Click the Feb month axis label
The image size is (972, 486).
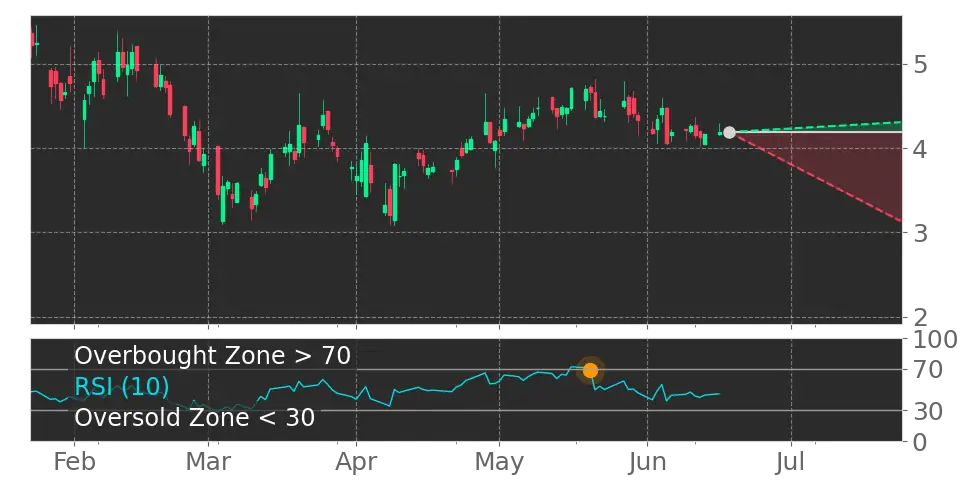tap(74, 462)
